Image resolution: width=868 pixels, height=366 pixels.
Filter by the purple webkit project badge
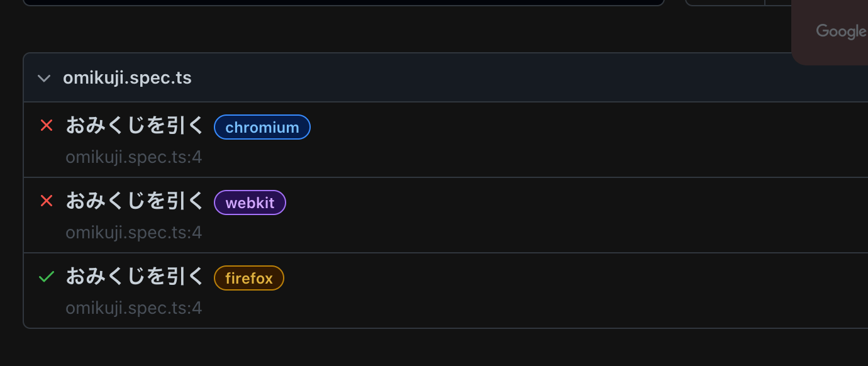tap(250, 202)
